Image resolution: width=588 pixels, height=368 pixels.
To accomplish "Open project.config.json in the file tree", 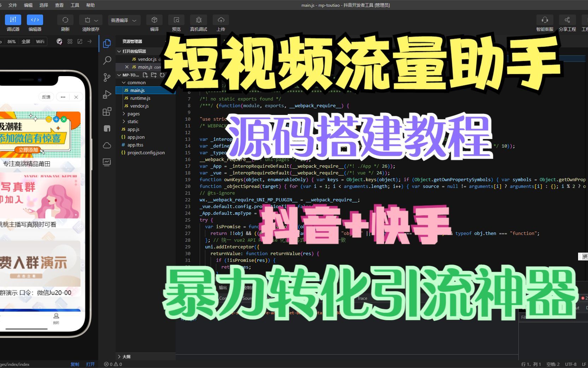I will tap(146, 153).
